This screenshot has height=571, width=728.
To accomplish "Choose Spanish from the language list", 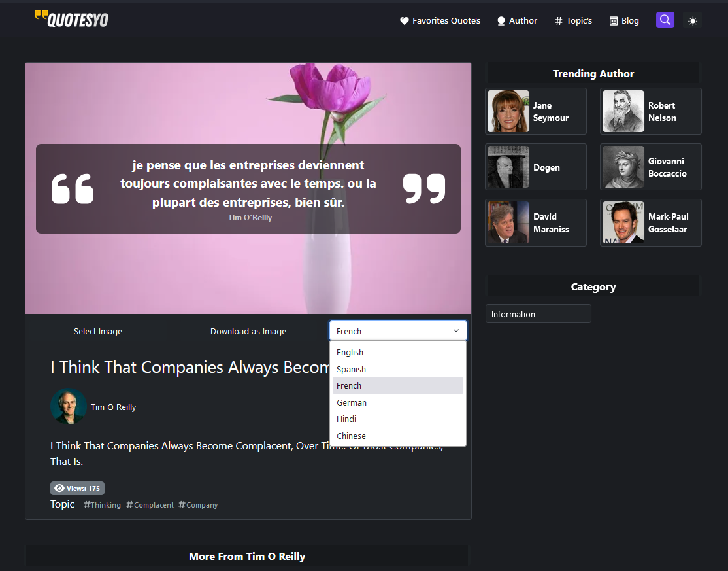I will pyautogui.click(x=398, y=369).
